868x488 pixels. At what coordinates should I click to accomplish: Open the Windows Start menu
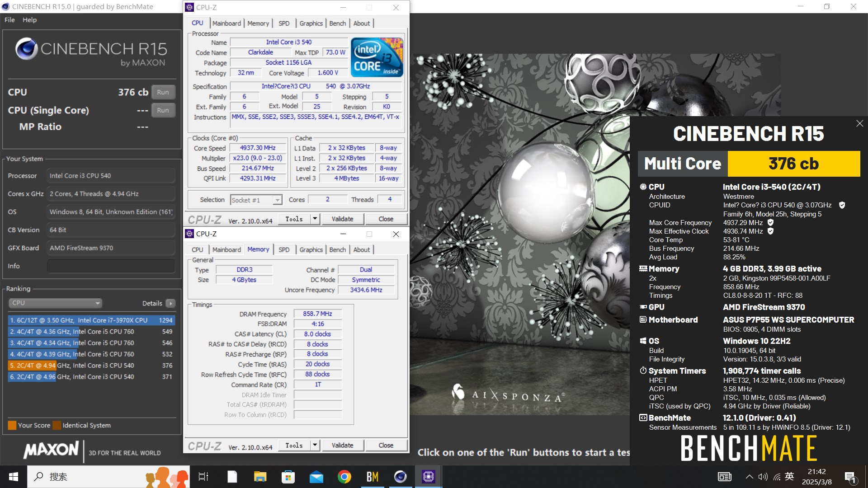(x=14, y=477)
